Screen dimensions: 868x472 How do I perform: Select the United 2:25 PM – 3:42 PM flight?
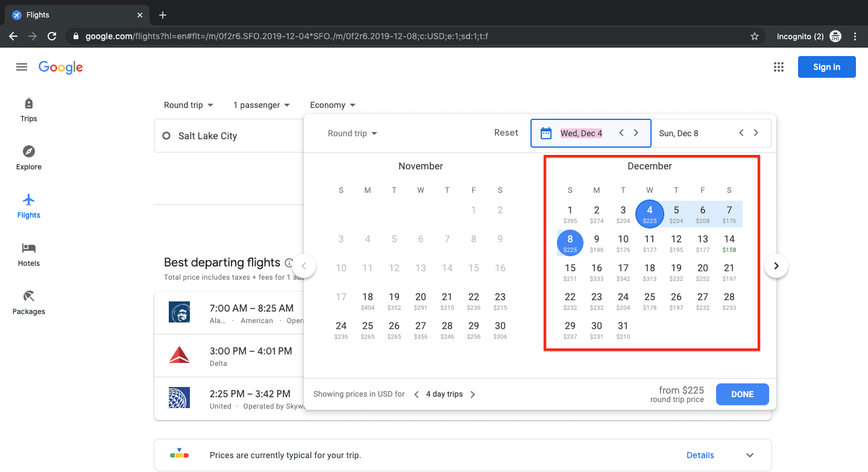(x=229, y=399)
